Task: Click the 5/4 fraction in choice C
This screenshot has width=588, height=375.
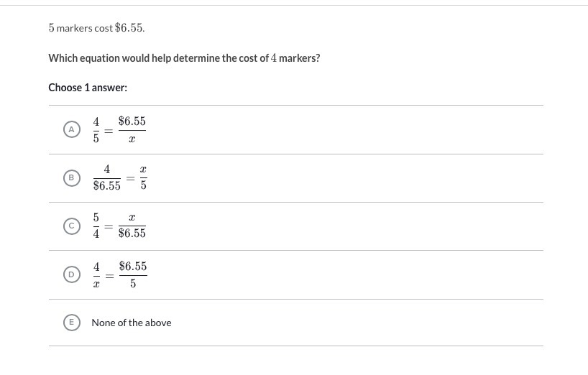Action: coord(96,226)
